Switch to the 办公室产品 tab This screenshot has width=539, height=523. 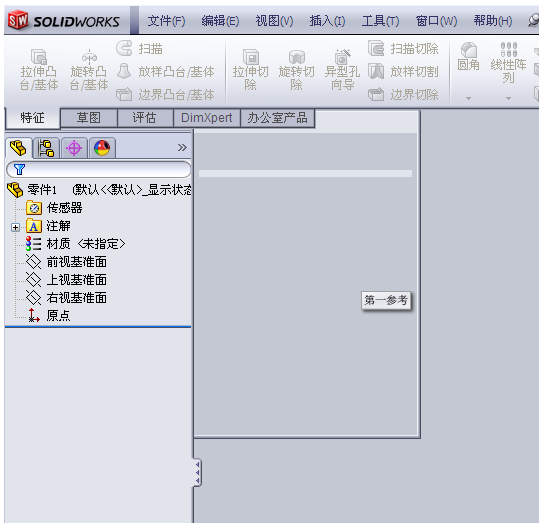[x=277, y=118]
